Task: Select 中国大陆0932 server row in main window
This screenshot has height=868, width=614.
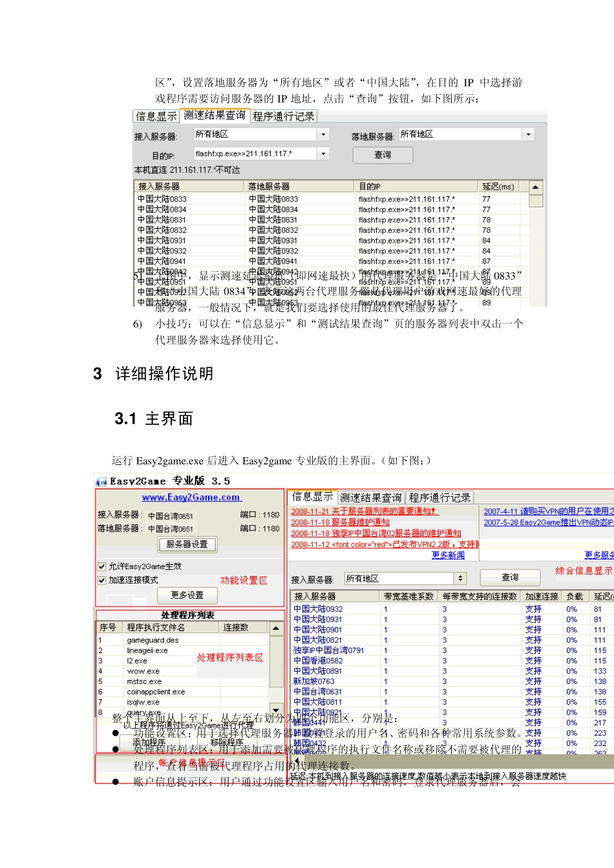Action: click(452, 609)
